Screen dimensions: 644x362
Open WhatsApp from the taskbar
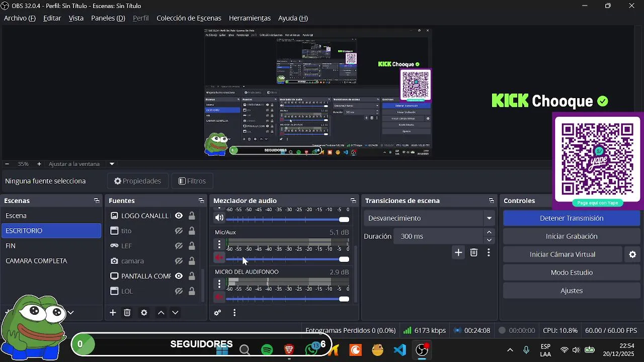[312, 350]
